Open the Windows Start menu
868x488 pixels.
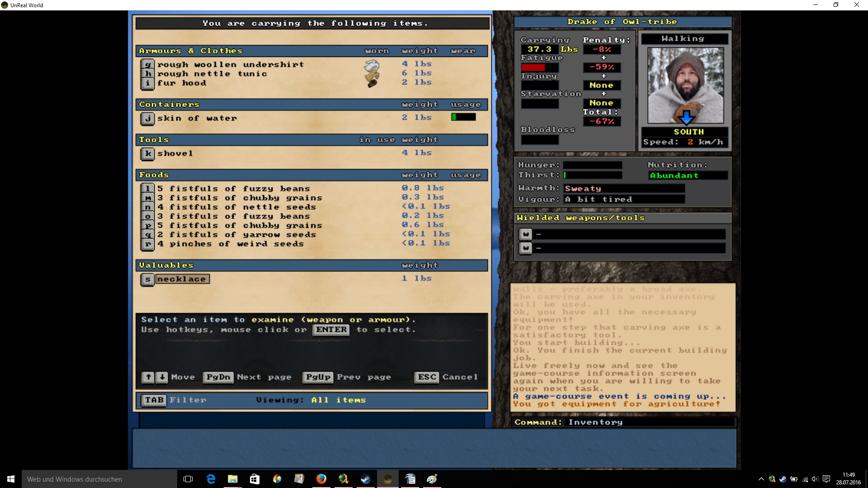point(11,479)
